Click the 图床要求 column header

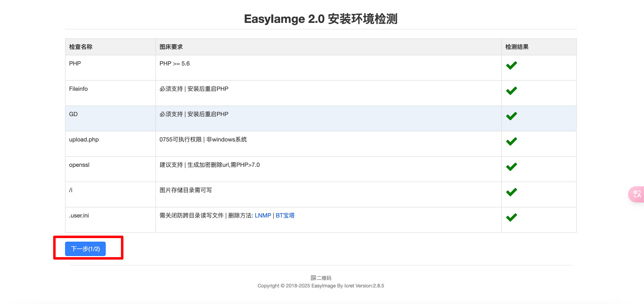pyautogui.click(x=171, y=47)
